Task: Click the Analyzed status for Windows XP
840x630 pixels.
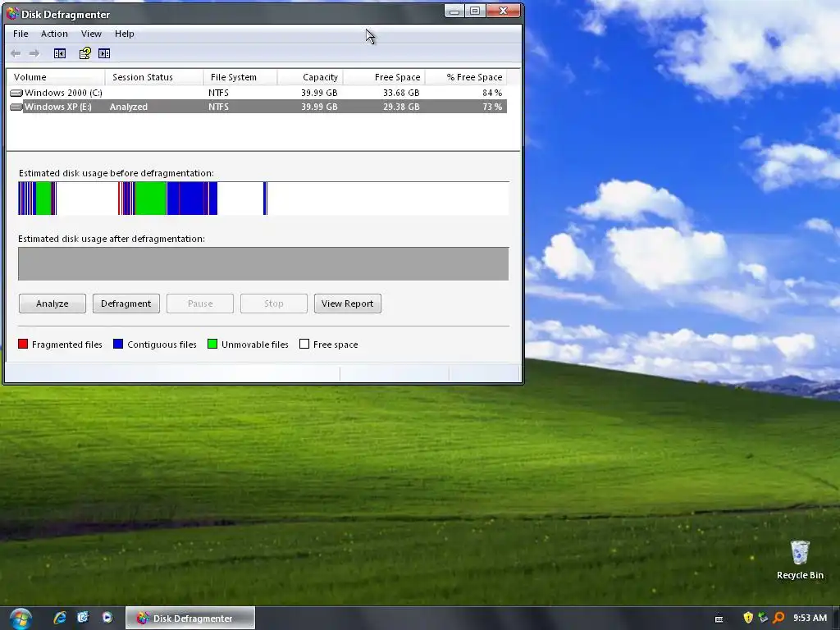Action: (x=129, y=107)
